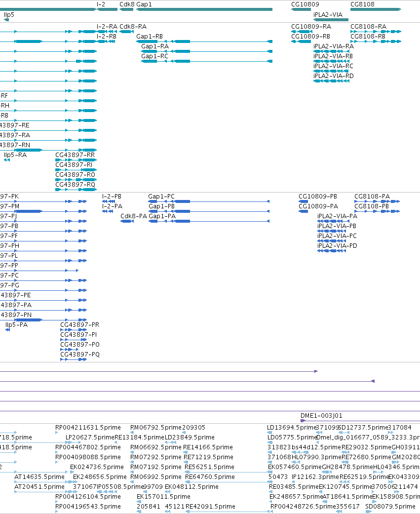Image resolution: width=420 pixels, height=514 pixels.
Task: Click the CG10809-RB transcript label
Action: [310, 37]
